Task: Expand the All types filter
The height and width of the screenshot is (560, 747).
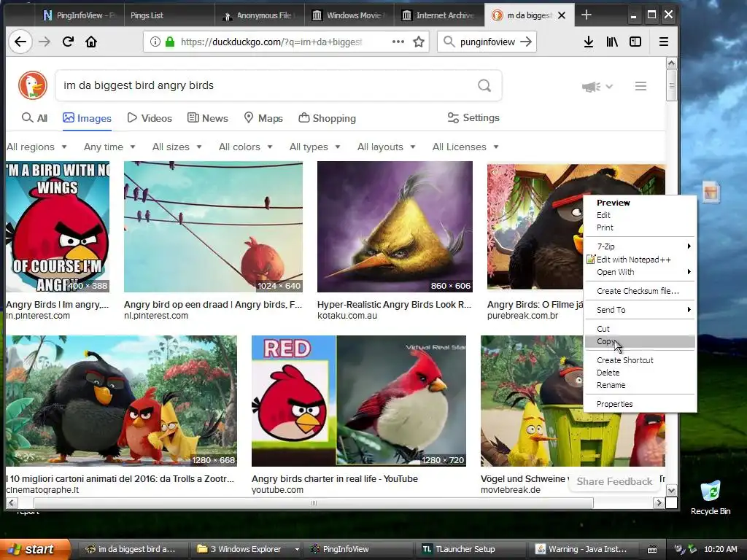Action: pyautogui.click(x=315, y=147)
